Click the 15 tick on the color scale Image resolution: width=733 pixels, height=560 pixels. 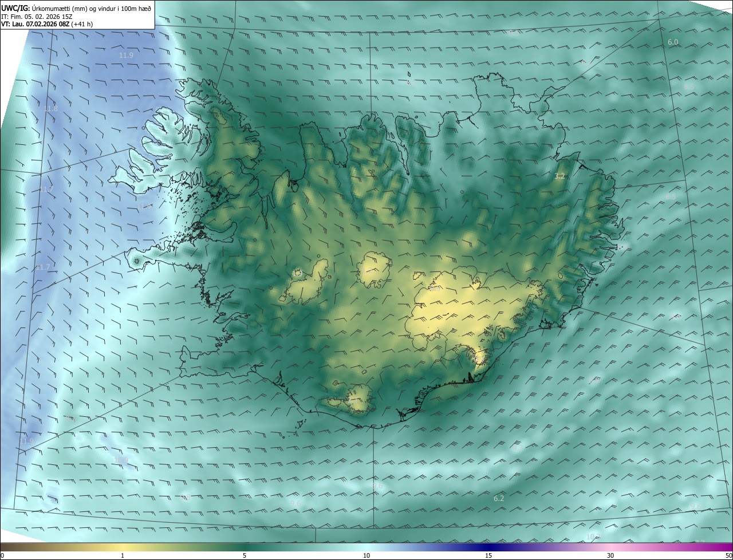click(488, 555)
